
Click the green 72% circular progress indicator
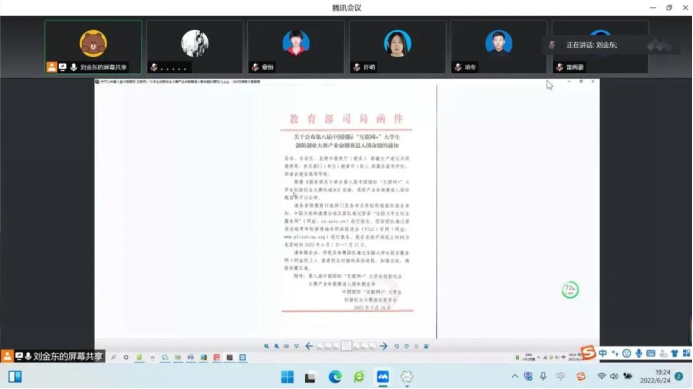coord(570,290)
